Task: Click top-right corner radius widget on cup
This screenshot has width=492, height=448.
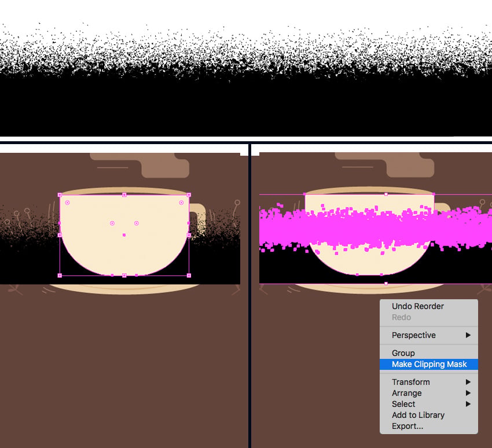Action: [181, 203]
